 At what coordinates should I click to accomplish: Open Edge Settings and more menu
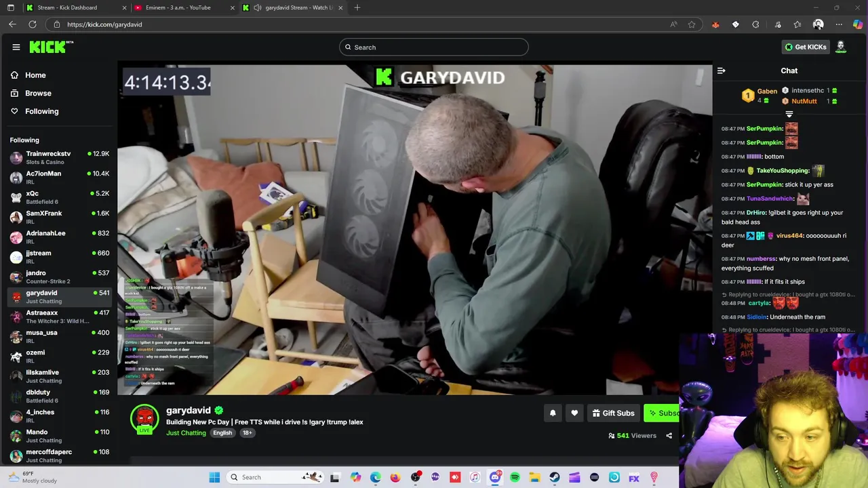tap(839, 24)
